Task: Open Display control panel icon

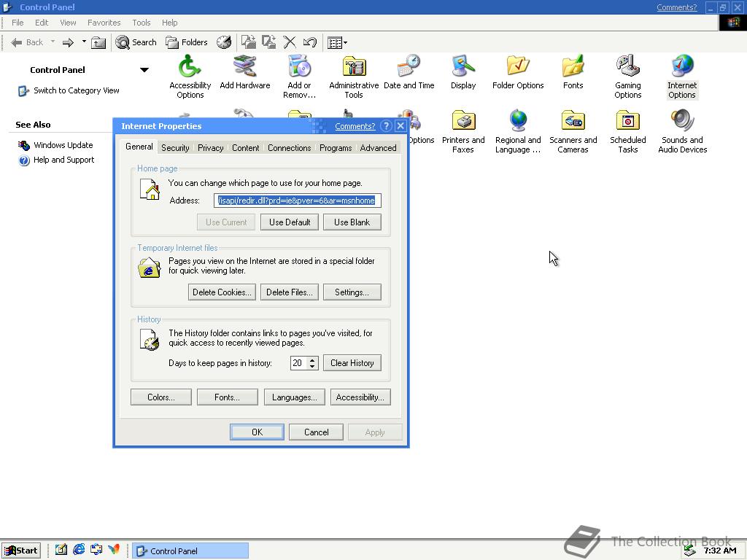Action: [x=463, y=72]
